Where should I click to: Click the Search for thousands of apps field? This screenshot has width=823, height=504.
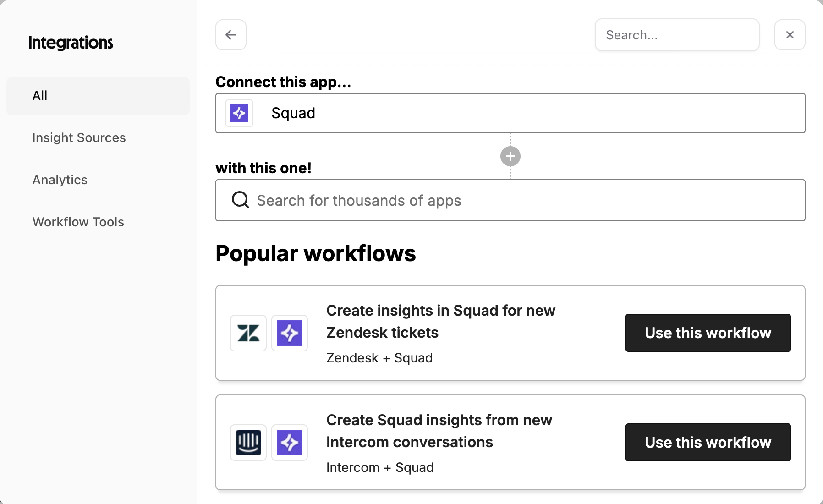pos(510,200)
